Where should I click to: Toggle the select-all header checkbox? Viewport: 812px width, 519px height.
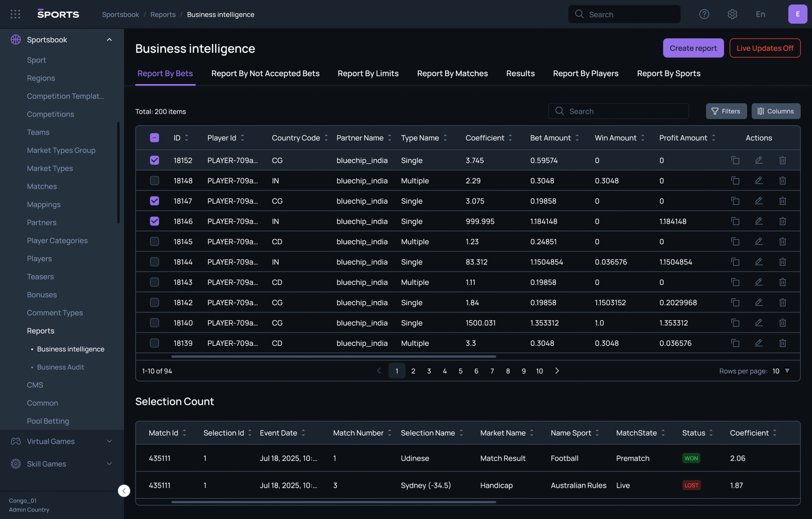(x=154, y=138)
